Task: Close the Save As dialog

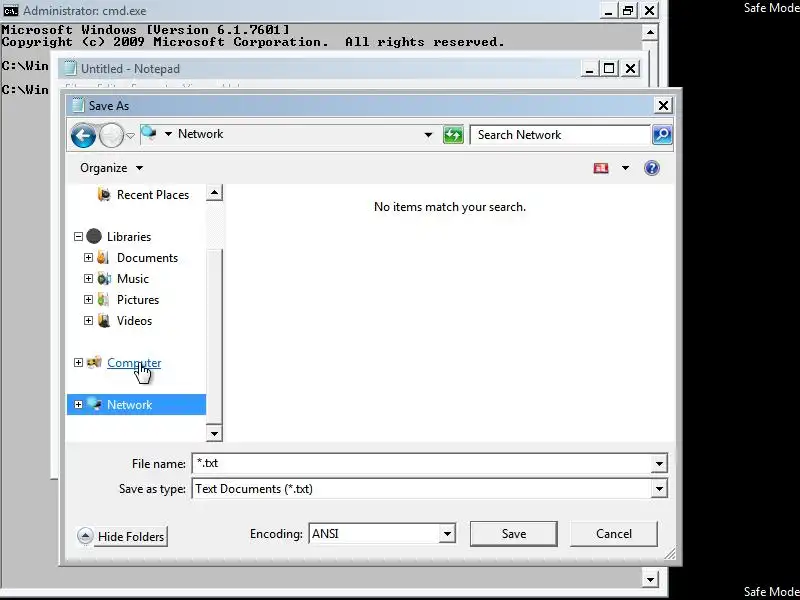Action: click(x=663, y=106)
